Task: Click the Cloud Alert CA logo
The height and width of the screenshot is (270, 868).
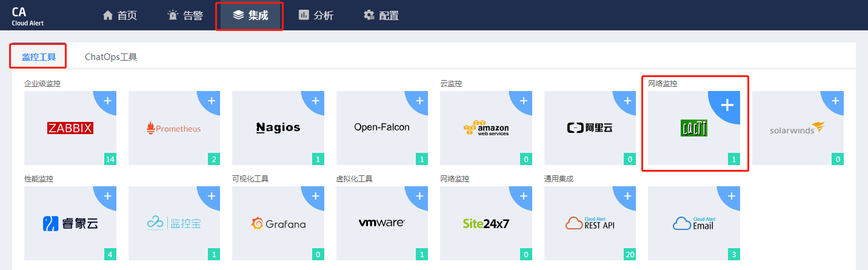Action: [28, 15]
